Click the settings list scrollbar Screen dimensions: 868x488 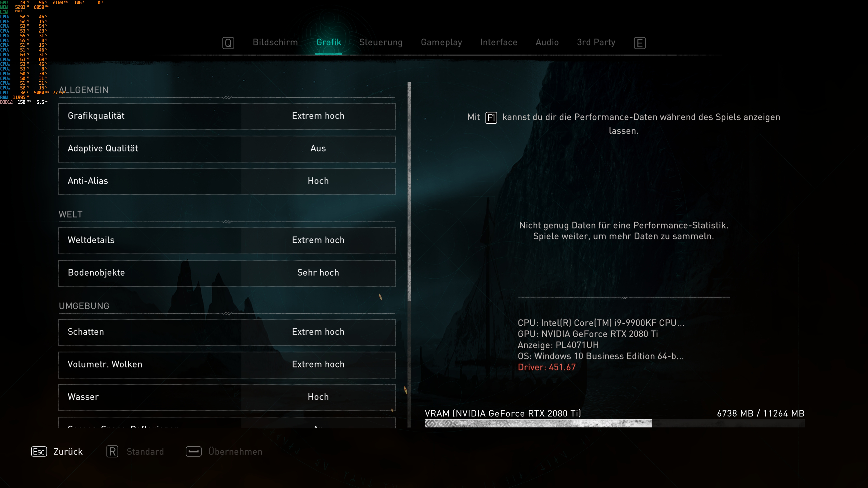[x=409, y=192]
